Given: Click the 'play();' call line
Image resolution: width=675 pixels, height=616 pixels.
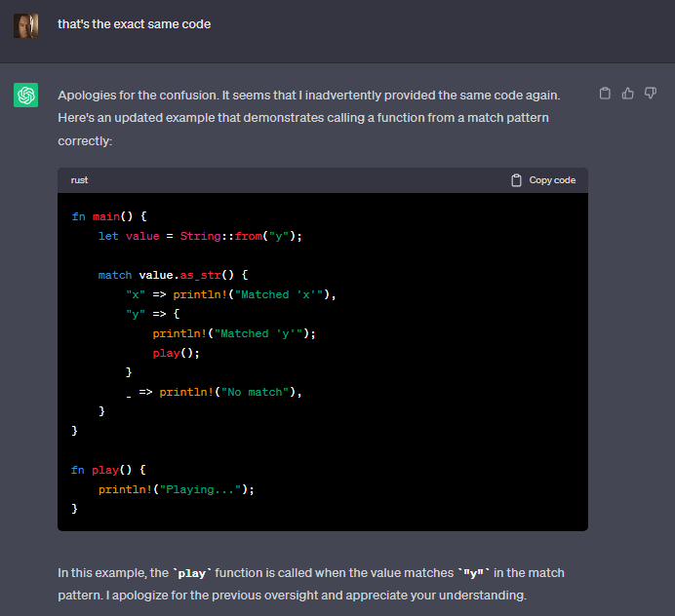Looking at the screenshot, I should [177, 353].
